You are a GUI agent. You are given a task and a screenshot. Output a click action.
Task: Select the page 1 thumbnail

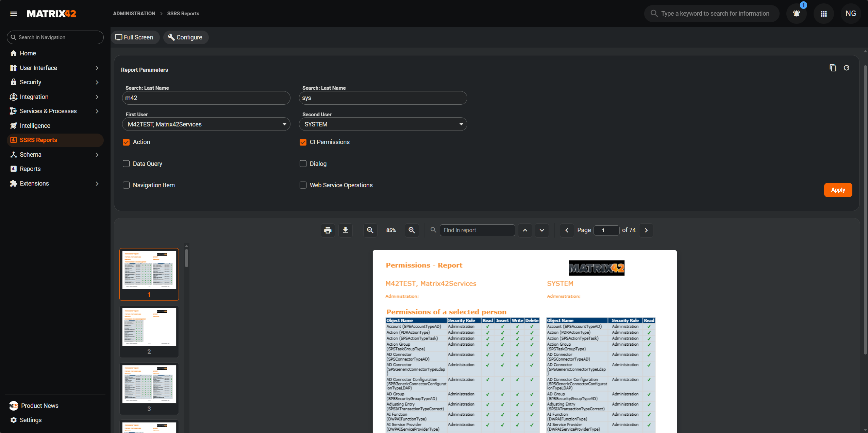(x=149, y=274)
